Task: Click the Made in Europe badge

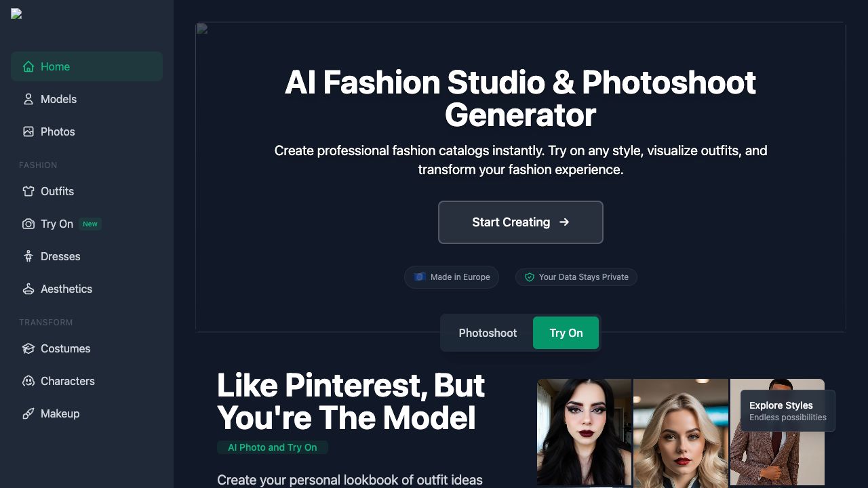Action: 452,277
